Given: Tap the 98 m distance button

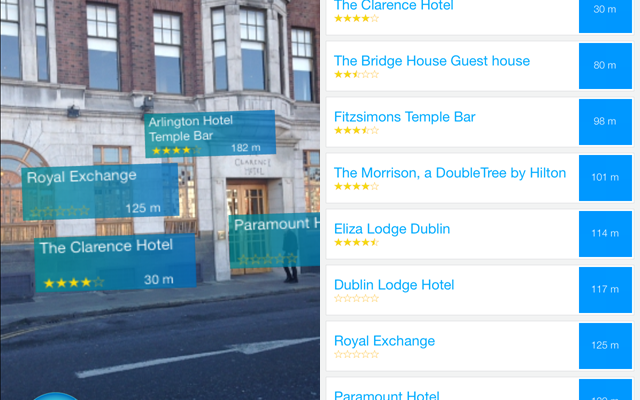Looking at the screenshot, I should click(605, 122).
